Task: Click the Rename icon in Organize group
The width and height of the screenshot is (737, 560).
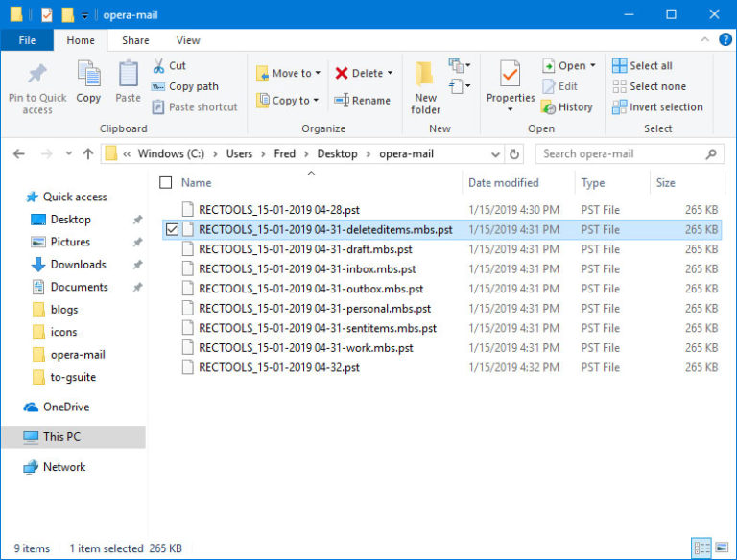Action: [x=342, y=101]
